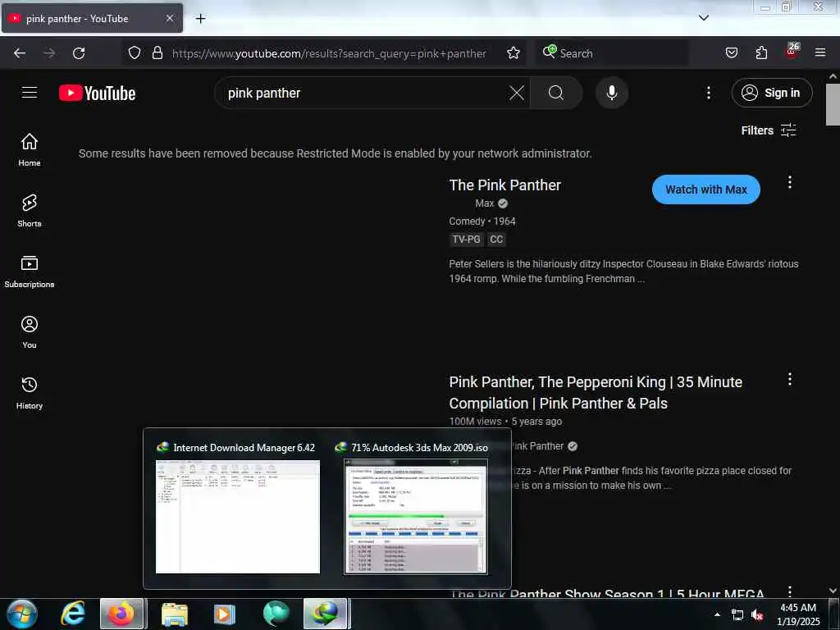Click the 'CC' captions badge
This screenshot has width=840, height=630.
point(496,240)
